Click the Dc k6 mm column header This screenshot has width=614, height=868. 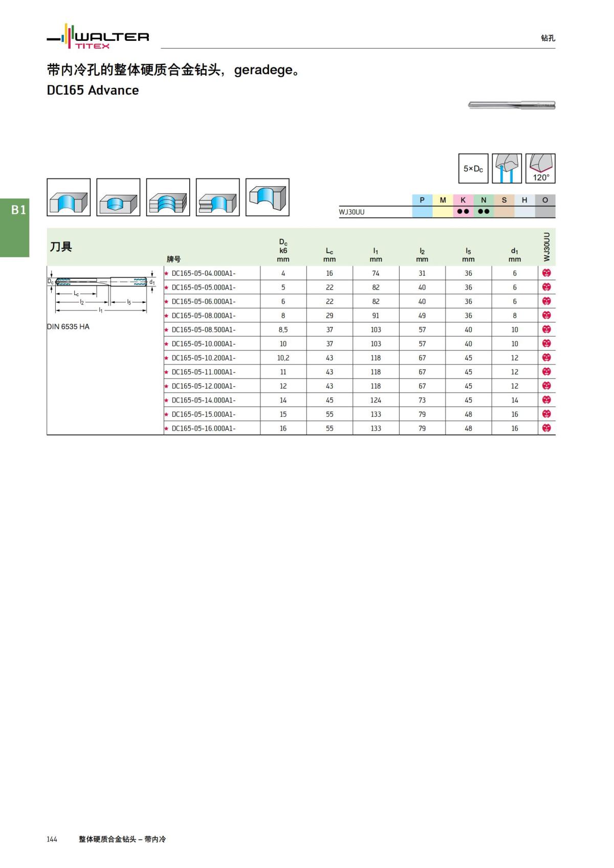coord(283,251)
